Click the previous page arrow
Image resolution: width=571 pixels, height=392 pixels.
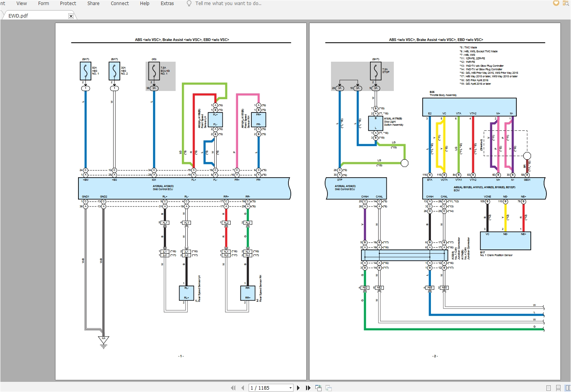[243, 387]
